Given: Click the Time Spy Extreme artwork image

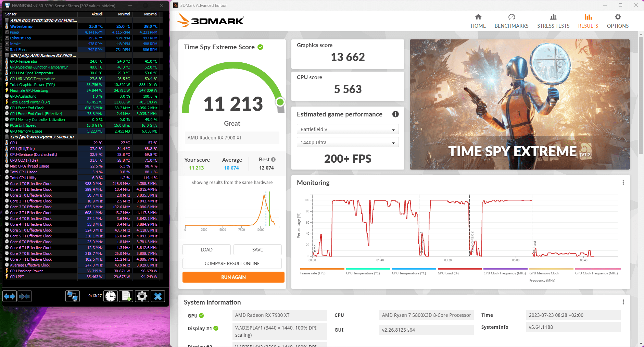Looking at the screenshot, I should coord(520,104).
